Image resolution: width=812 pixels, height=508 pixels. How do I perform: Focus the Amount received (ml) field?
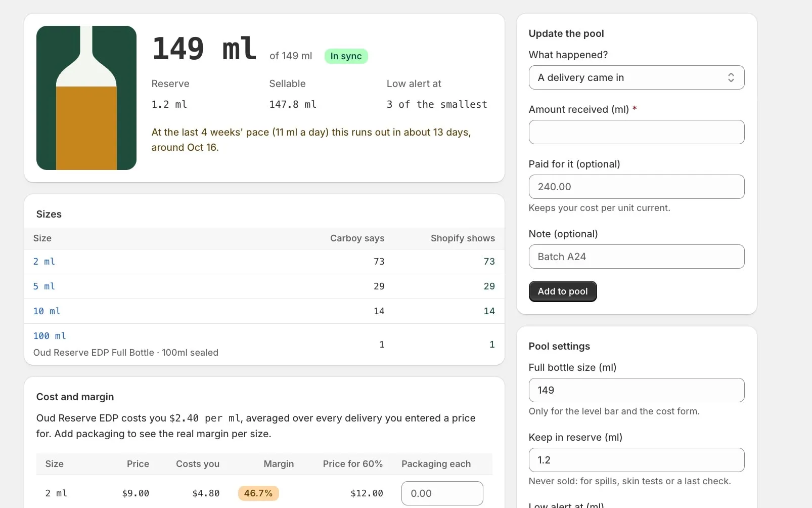[637, 132]
